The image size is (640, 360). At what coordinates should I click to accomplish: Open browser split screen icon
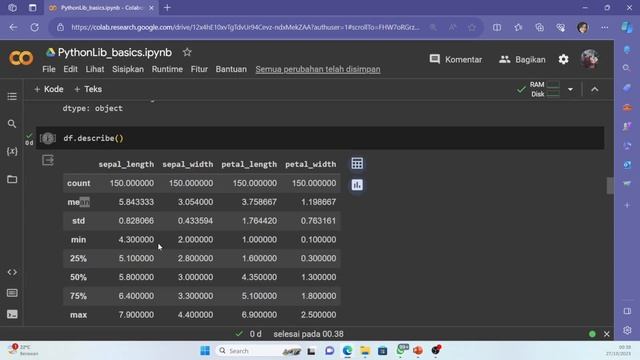(x=497, y=27)
